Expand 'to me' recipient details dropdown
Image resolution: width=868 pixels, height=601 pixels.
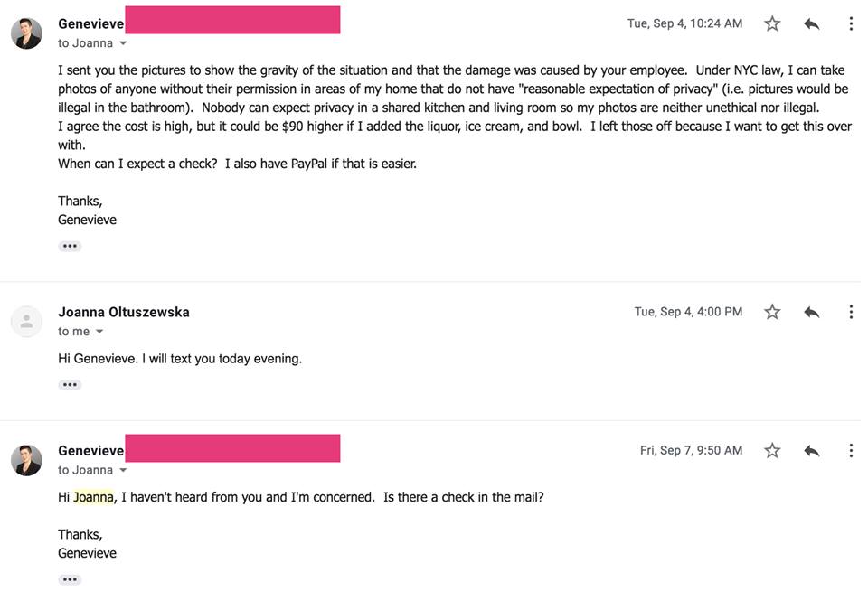(99, 332)
